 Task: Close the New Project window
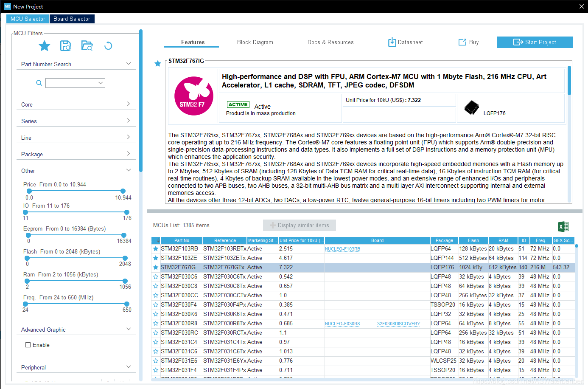coord(581,6)
